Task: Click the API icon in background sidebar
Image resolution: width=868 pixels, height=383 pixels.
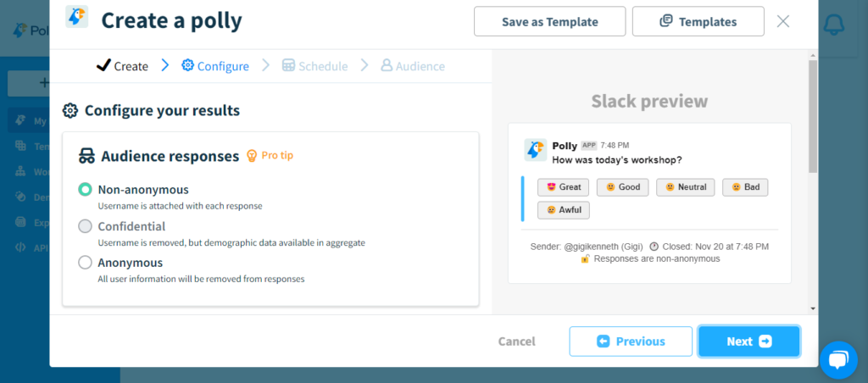Action: pyautogui.click(x=20, y=247)
